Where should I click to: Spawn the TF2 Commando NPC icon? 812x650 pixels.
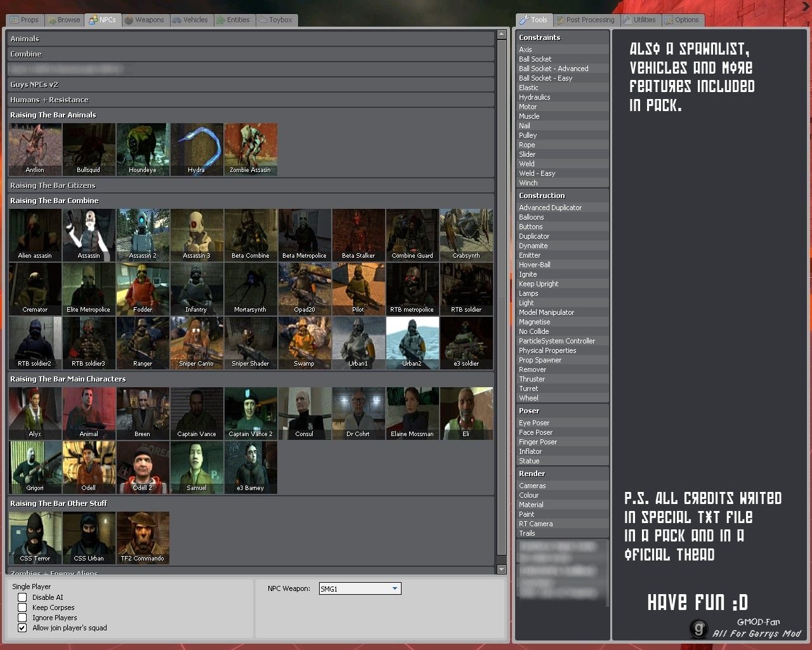click(x=143, y=538)
